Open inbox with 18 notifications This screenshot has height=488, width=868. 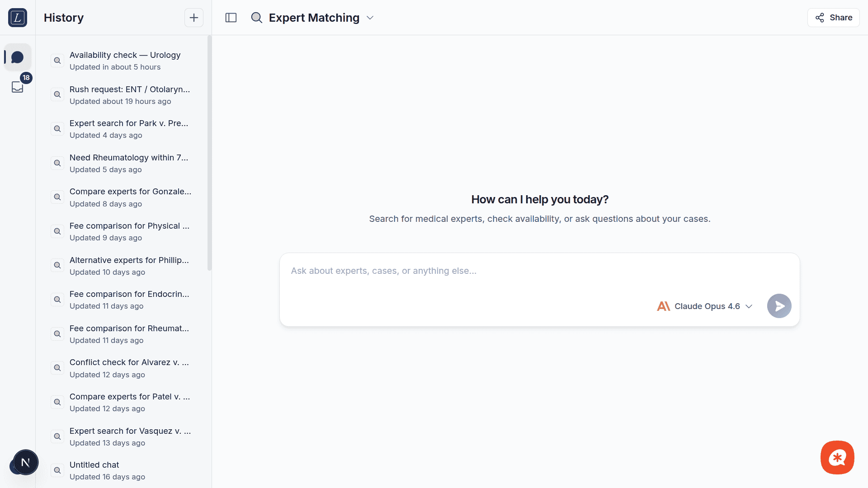18,86
